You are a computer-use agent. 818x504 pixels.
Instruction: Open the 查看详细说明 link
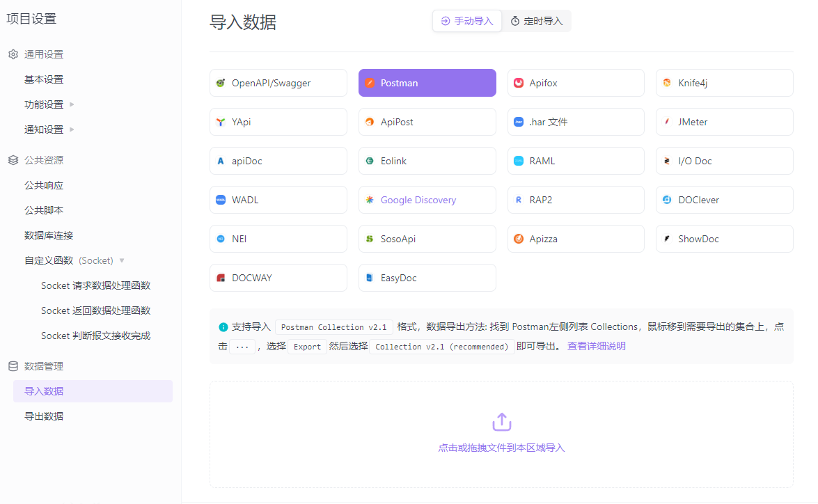coord(597,347)
